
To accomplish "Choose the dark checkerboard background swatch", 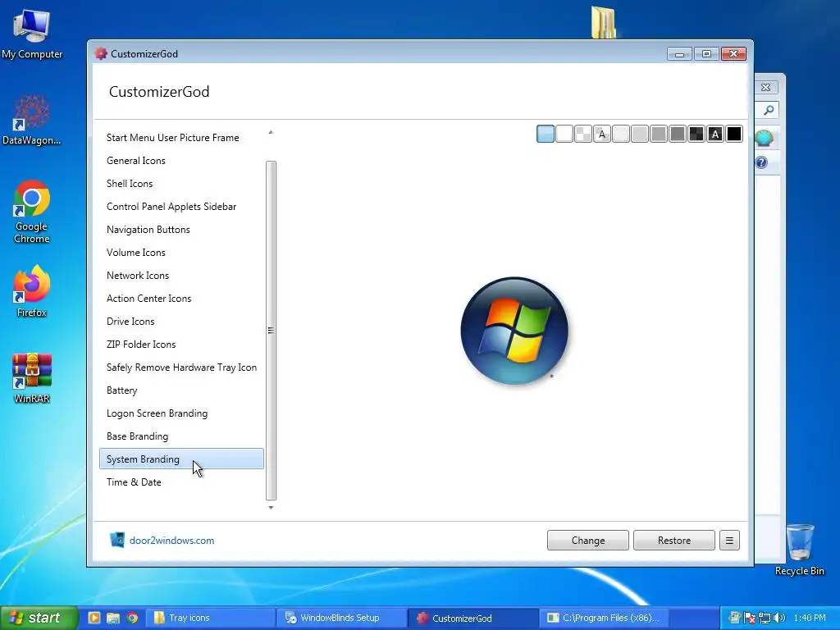I will click(696, 134).
